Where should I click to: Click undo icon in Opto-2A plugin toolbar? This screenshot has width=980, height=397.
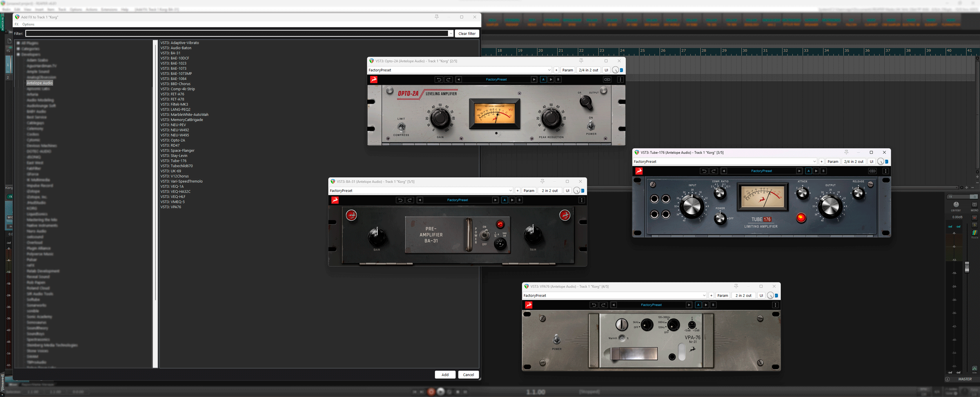(x=439, y=80)
